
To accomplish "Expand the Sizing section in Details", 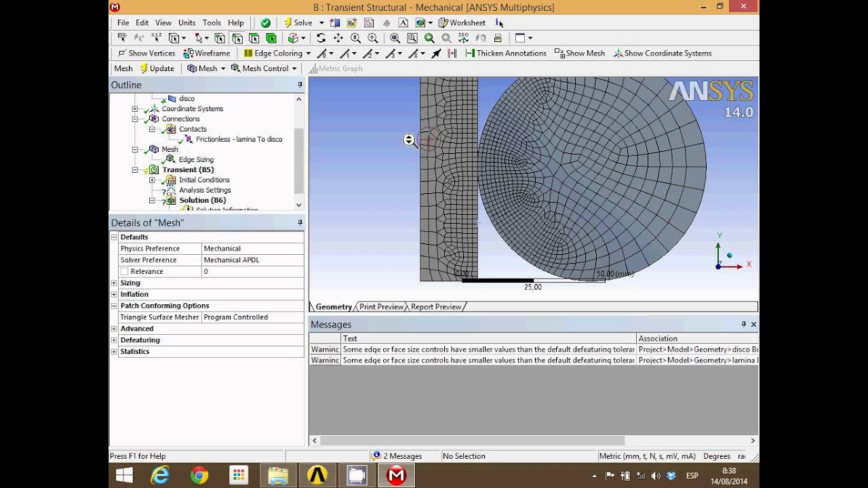I will (x=114, y=283).
